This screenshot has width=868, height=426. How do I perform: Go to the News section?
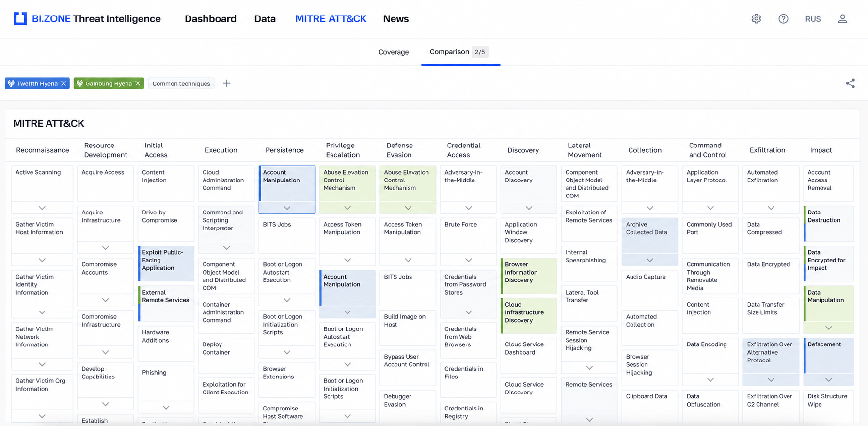point(396,18)
